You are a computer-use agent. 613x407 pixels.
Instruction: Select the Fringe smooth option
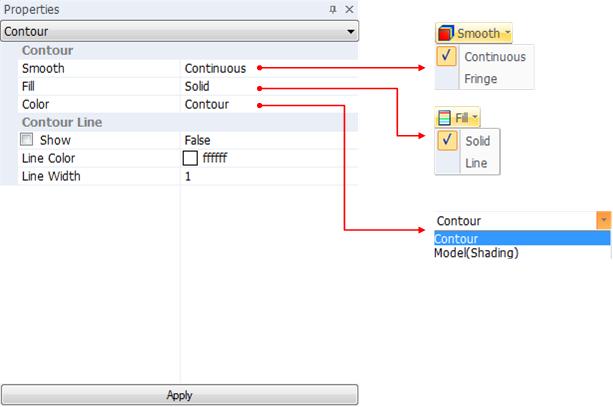[x=481, y=79]
